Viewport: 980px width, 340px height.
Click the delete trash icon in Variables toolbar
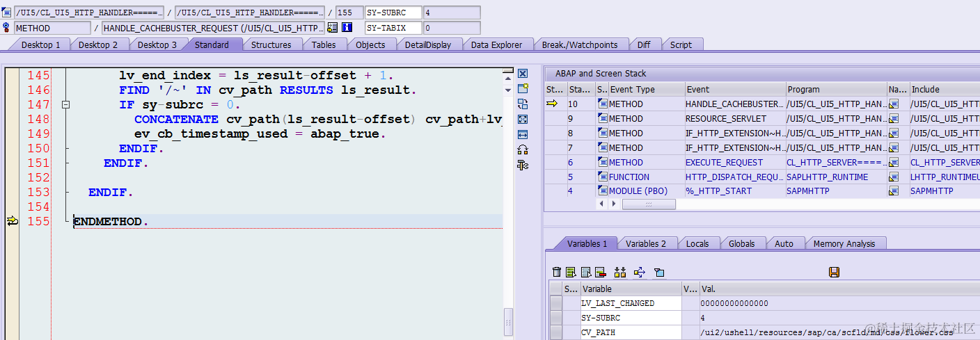(556, 272)
